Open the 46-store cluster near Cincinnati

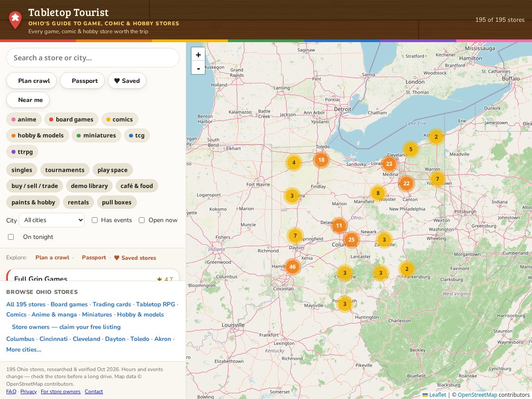pyautogui.click(x=292, y=267)
